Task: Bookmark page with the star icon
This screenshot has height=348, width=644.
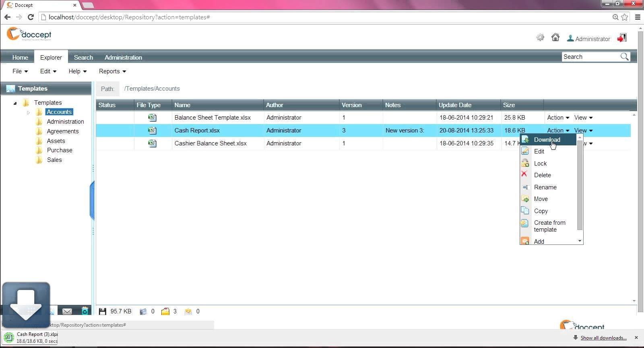Action: (x=625, y=17)
